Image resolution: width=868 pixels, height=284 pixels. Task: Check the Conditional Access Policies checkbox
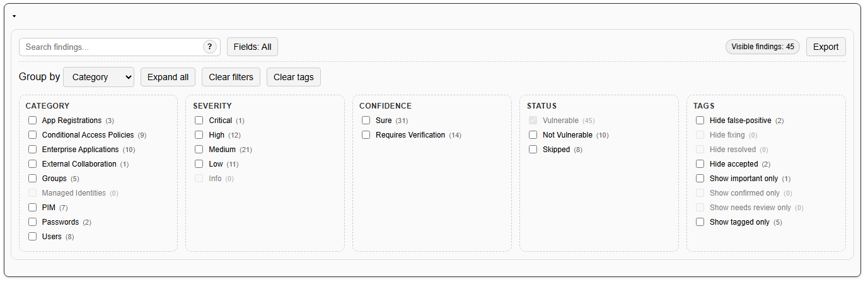coord(33,135)
